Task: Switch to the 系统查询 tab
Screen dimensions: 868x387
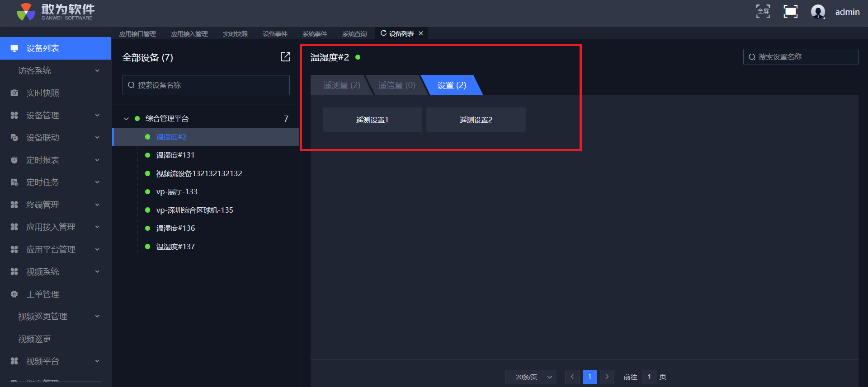Action: (354, 34)
